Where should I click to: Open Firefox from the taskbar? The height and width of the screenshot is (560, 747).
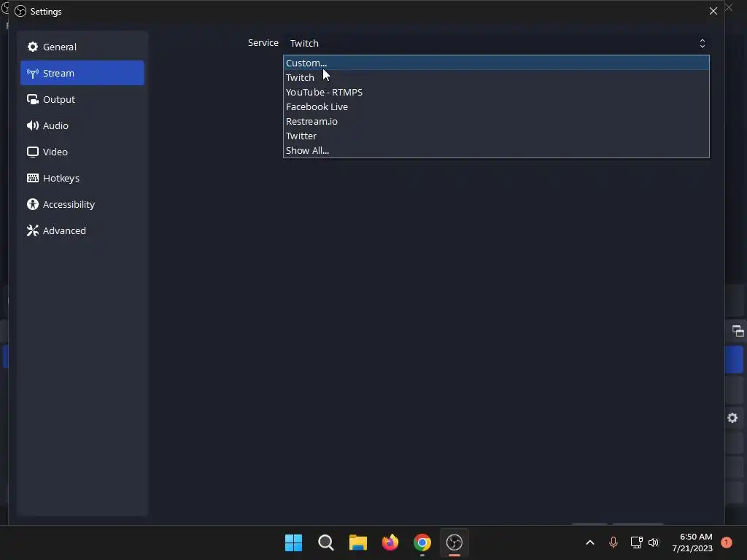point(390,542)
